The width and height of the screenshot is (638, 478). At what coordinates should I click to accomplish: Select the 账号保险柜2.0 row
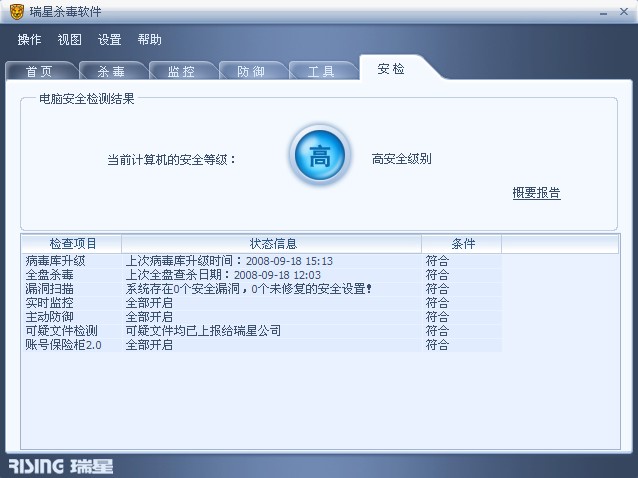point(262,345)
